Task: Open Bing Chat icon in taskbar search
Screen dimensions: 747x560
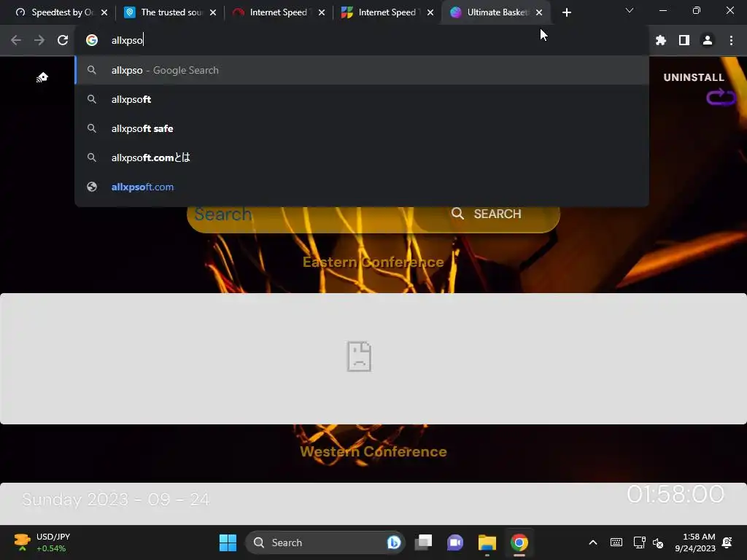Action: coord(394,542)
